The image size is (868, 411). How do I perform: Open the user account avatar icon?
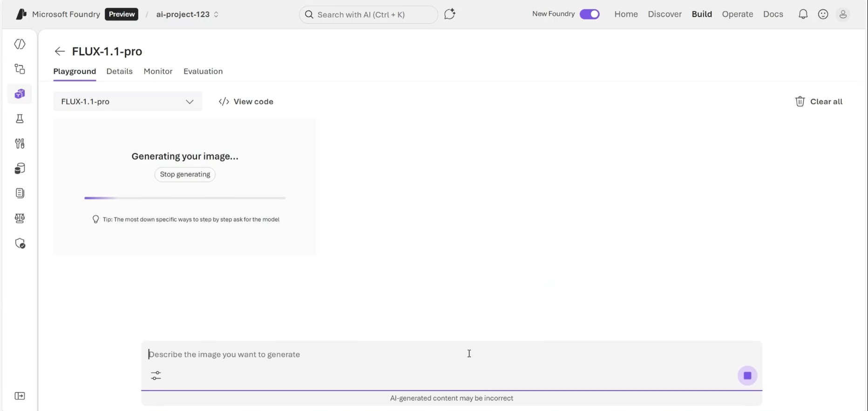(x=843, y=14)
